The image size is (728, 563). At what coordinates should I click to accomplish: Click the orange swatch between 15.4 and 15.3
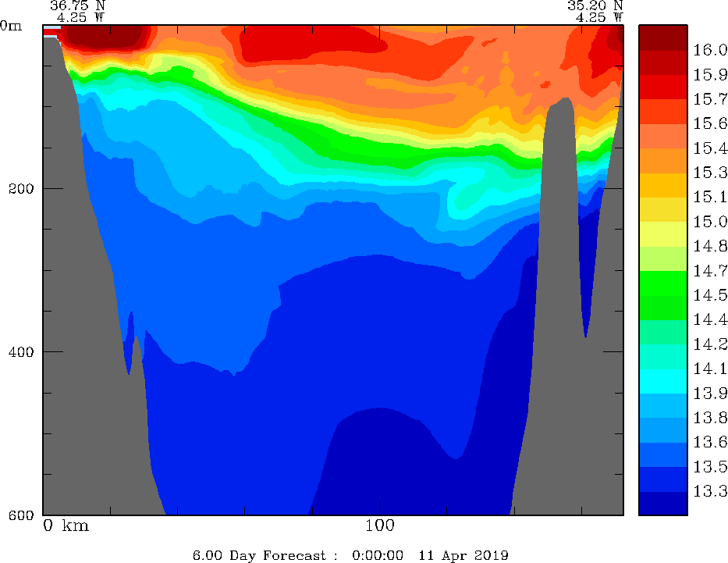(x=663, y=160)
